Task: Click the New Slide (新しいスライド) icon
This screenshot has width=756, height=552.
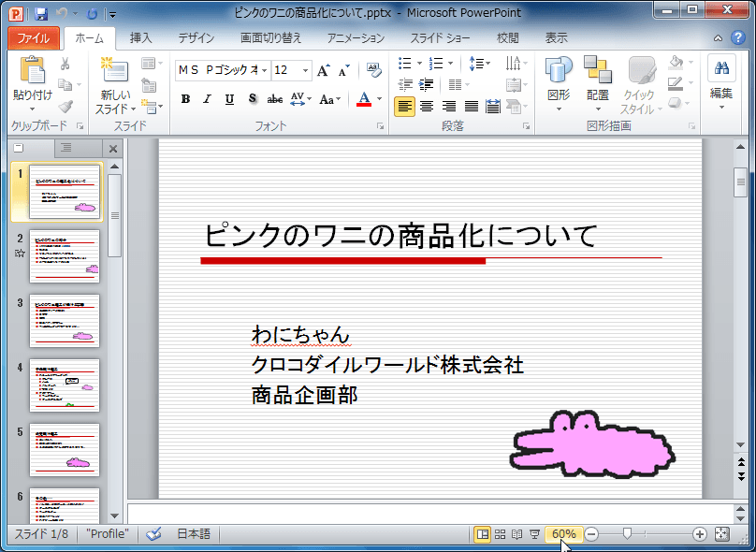Action: point(114,70)
